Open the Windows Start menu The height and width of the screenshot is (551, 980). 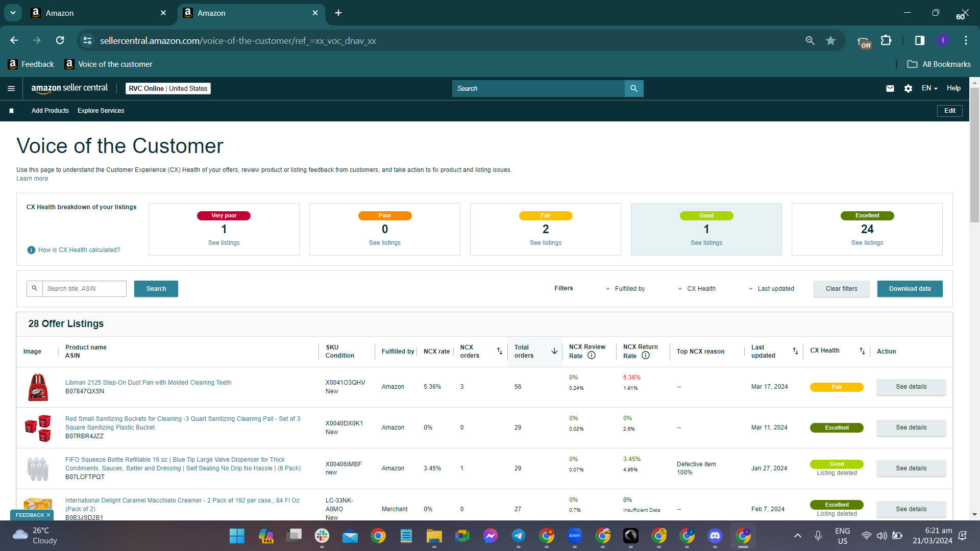tap(237, 536)
